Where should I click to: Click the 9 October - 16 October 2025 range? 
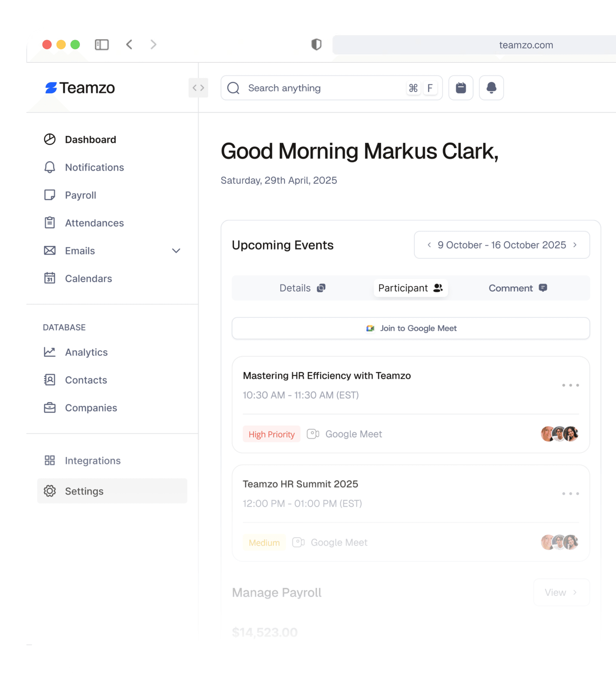click(502, 245)
